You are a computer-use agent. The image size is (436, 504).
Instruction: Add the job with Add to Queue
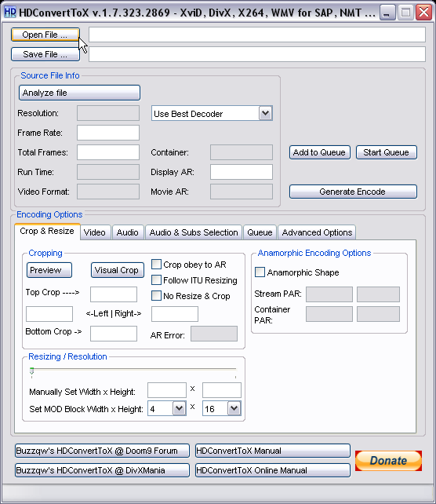point(320,152)
